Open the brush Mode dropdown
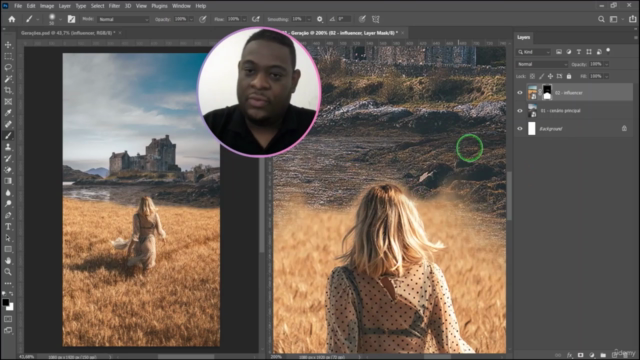This screenshot has height=360, width=640. coord(124,19)
